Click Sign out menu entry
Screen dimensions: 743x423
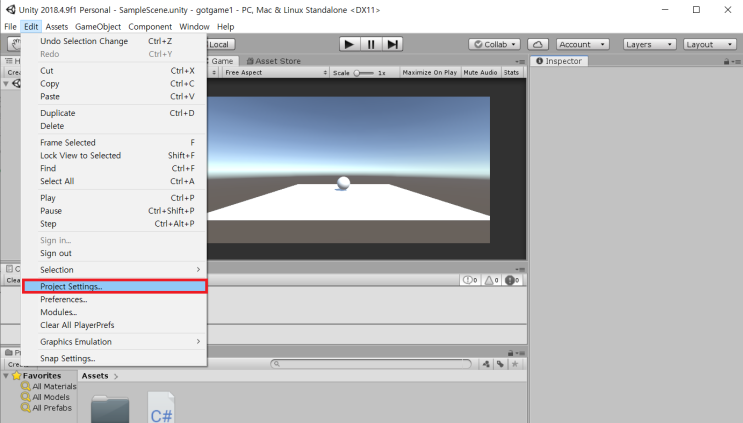114,253
